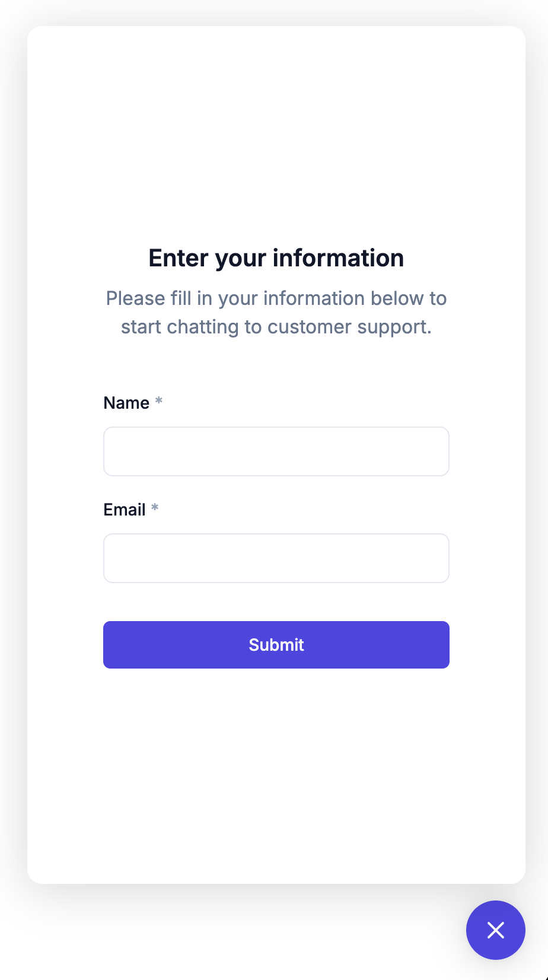The height and width of the screenshot is (980, 548).
Task: Activate the Email address field
Action: 276,558
